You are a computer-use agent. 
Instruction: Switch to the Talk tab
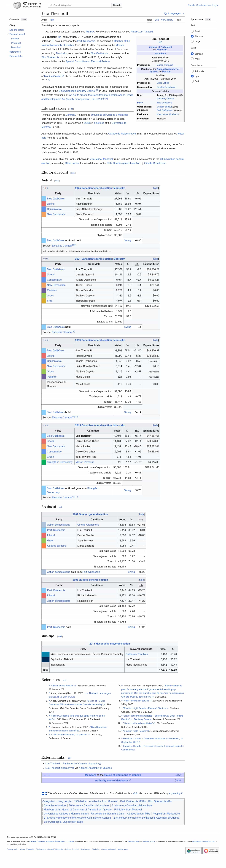click(x=52, y=20)
